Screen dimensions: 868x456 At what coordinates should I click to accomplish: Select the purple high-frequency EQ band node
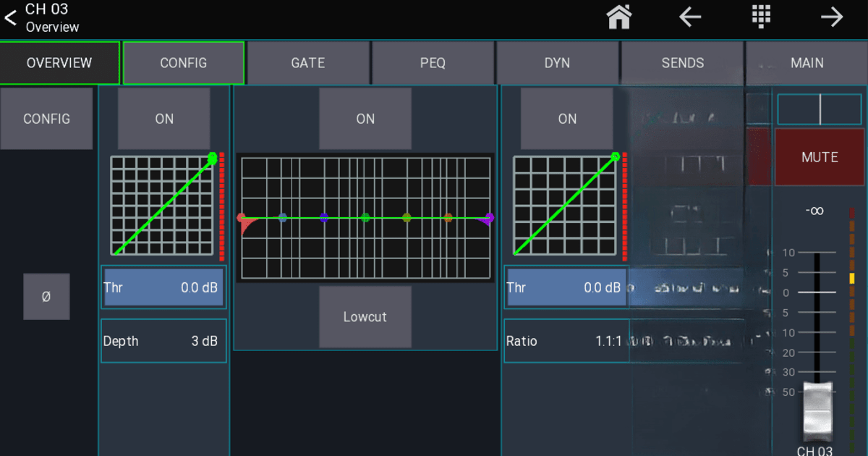pos(489,217)
